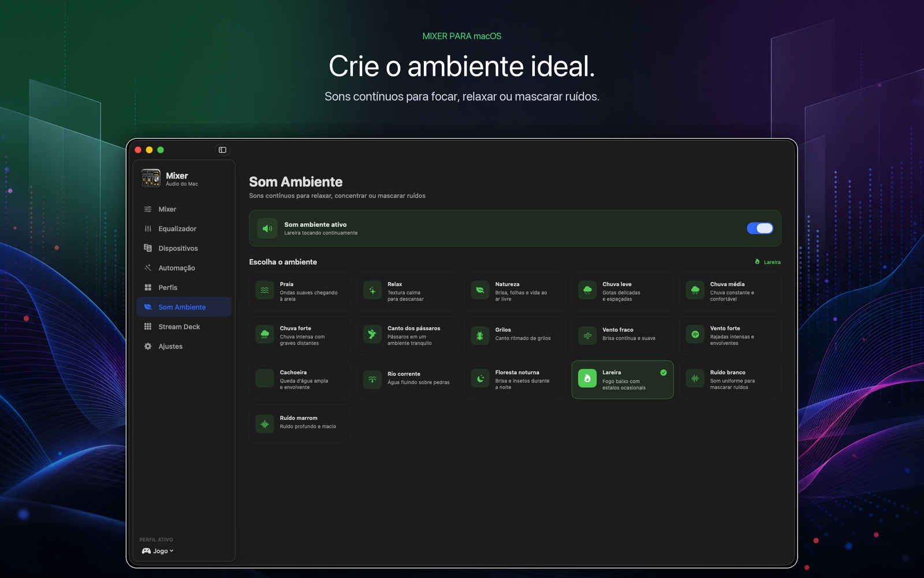Click the 'Escolha o ambiente' heading
Screen dimensions: 924x578
click(283, 262)
